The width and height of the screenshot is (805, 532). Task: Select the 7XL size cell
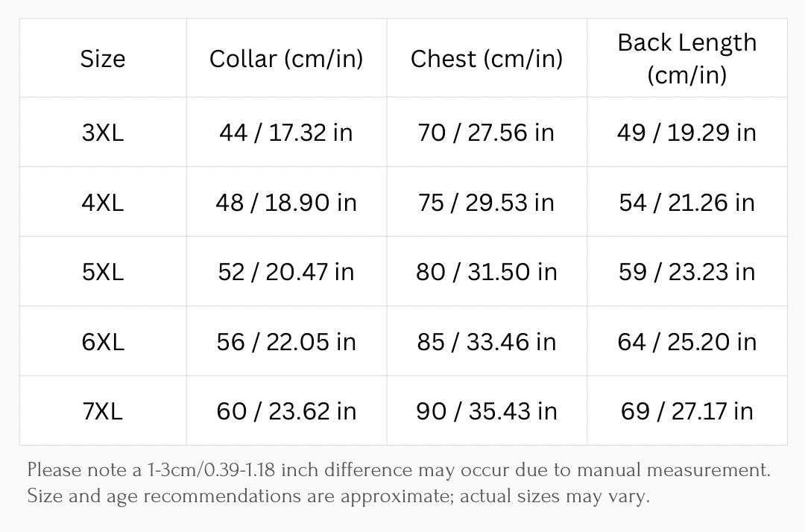click(103, 411)
